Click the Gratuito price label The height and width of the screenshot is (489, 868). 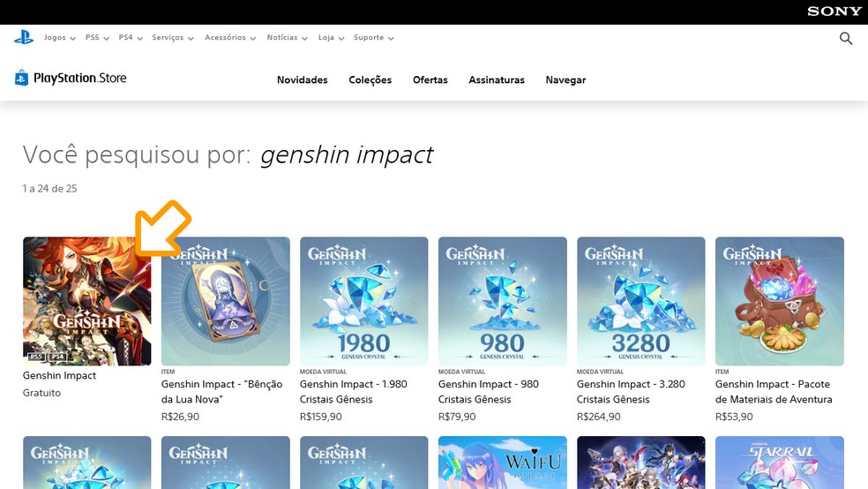[x=41, y=393]
